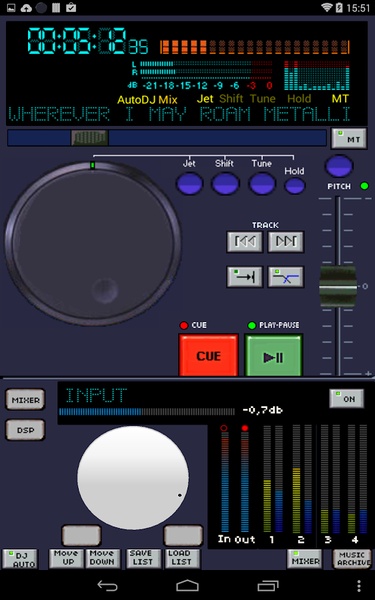The height and width of the screenshot is (600, 375).
Task: Activate the Tune effect button
Action: tap(262, 184)
